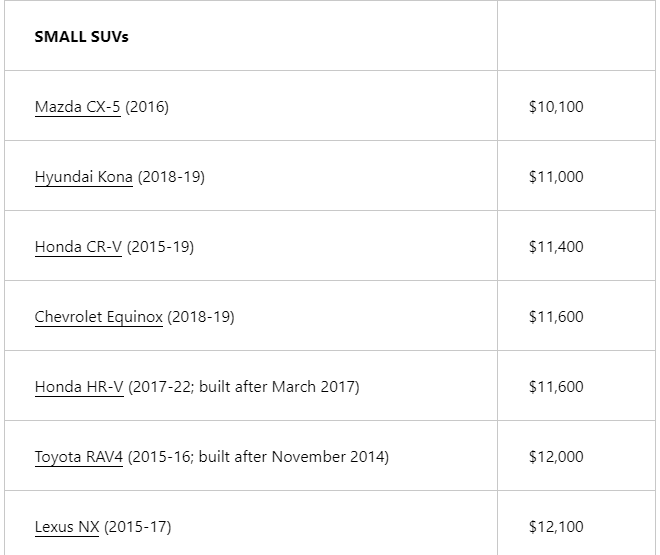Open the Mazda CX-5 link
The height and width of the screenshot is (555, 660).
[x=77, y=107]
